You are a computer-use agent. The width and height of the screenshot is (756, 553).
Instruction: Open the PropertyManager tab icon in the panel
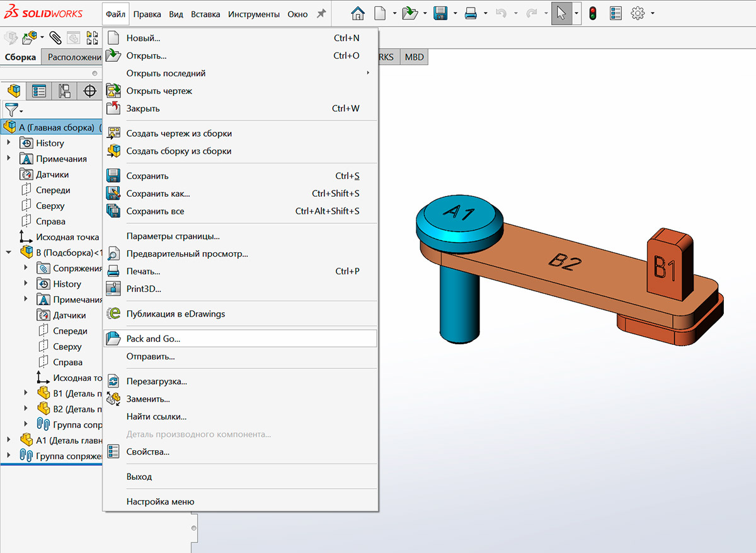tap(39, 91)
